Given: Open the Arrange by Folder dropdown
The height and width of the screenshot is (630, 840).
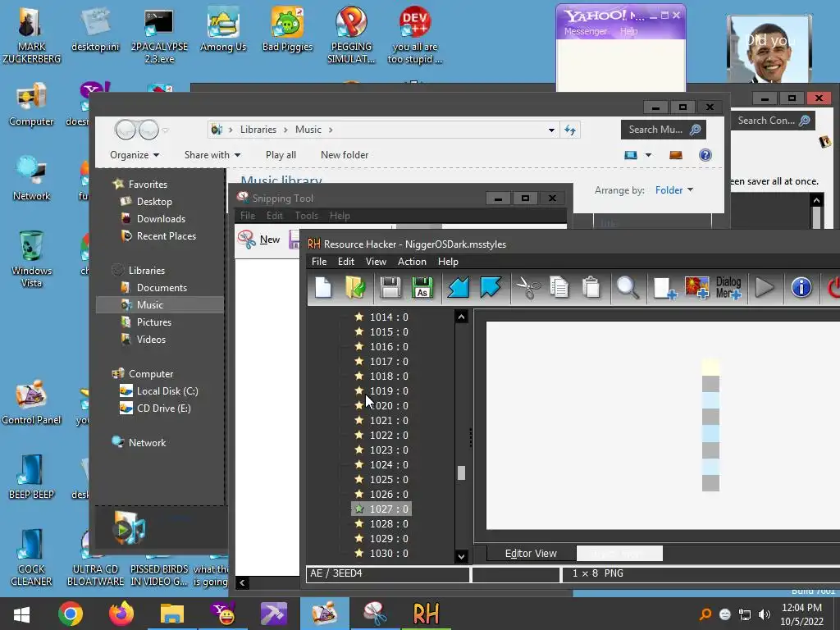Looking at the screenshot, I should coord(674,190).
